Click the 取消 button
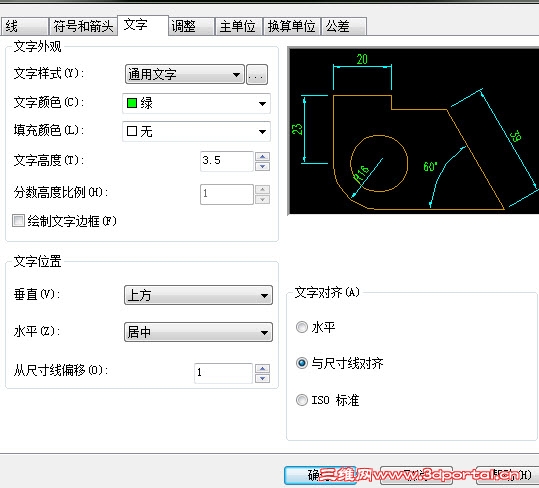539x488 pixels. pyautogui.click(x=416, y=476)
